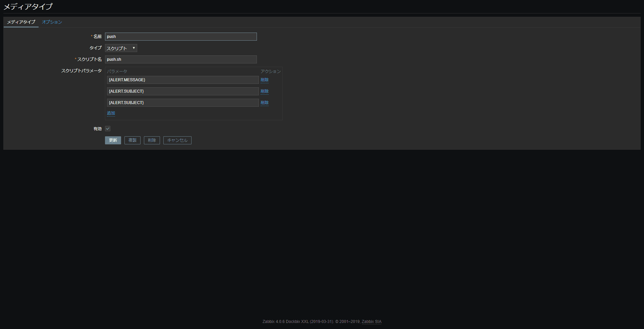
Task: Delete the third parameter row {ALERT.SUBJECT}
Action: (264, 103)
